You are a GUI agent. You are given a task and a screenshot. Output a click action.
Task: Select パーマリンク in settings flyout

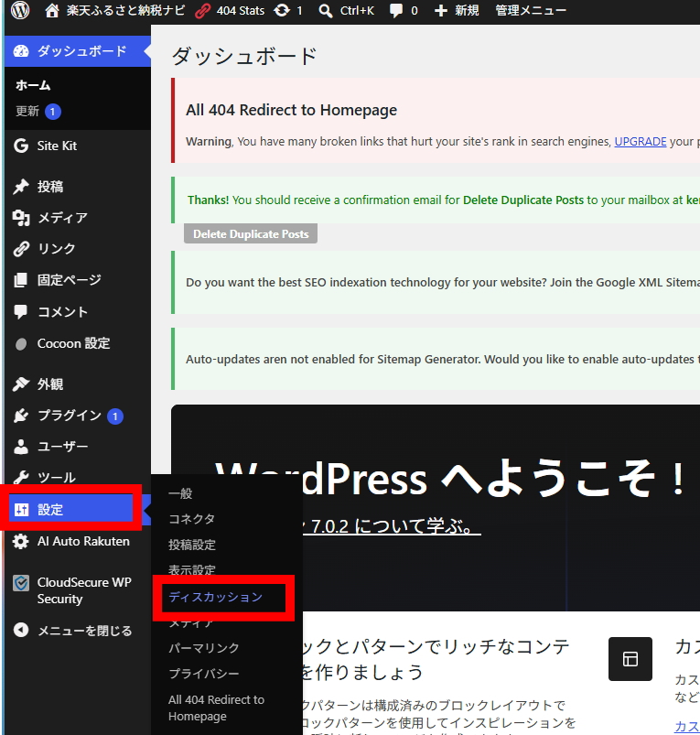click(x=204, y=648)
